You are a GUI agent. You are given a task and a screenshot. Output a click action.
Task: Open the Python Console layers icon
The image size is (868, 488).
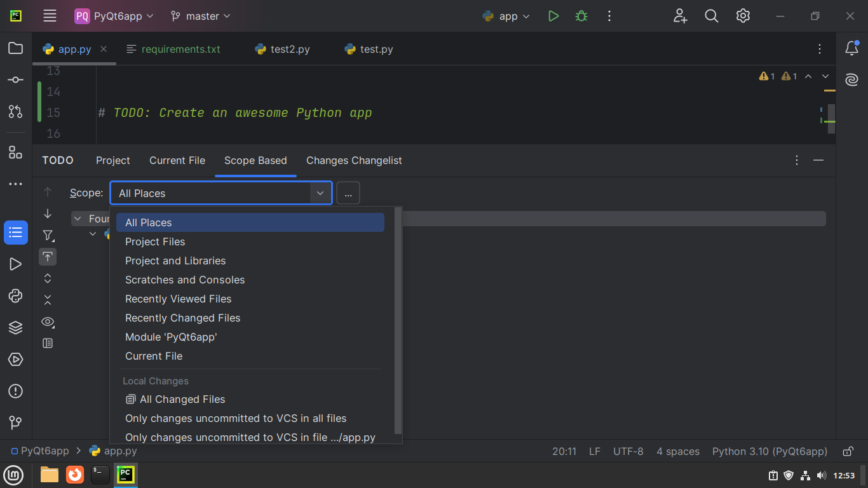click(15, 328)
